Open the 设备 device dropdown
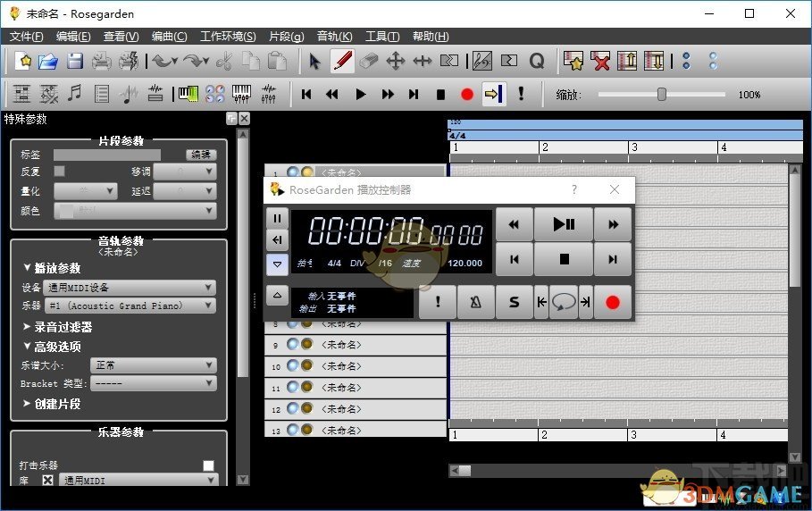Image resolution: width=812 pixels, height=511 pixels. 130,288
